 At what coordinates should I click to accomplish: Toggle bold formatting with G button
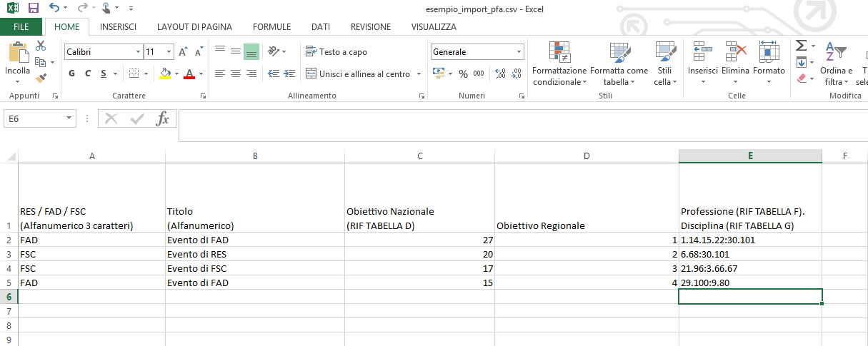pyautogui.click(x=71, y=73)
